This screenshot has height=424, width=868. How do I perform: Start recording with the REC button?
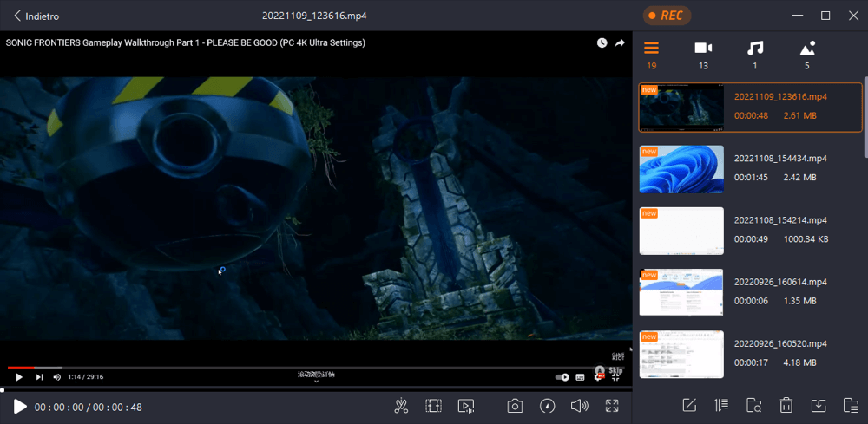click(667, 16)
